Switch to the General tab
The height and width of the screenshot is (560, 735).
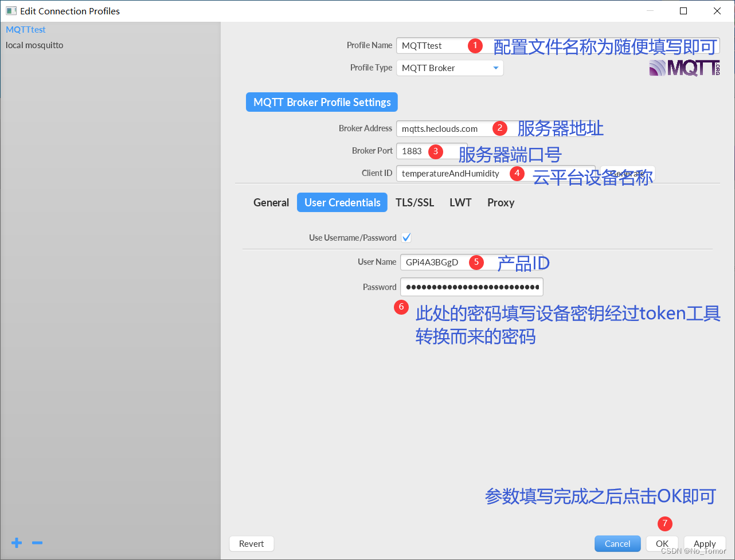point(271,202)
